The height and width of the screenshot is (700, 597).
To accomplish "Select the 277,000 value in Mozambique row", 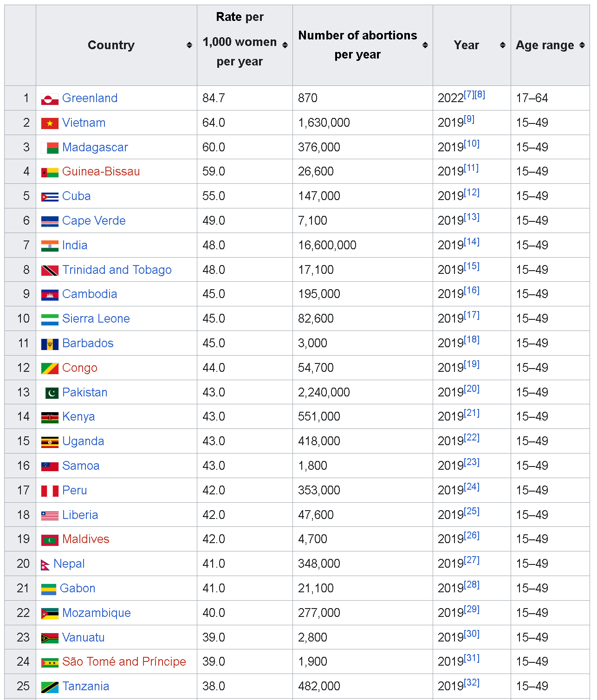I will click(x=319, y=613).
